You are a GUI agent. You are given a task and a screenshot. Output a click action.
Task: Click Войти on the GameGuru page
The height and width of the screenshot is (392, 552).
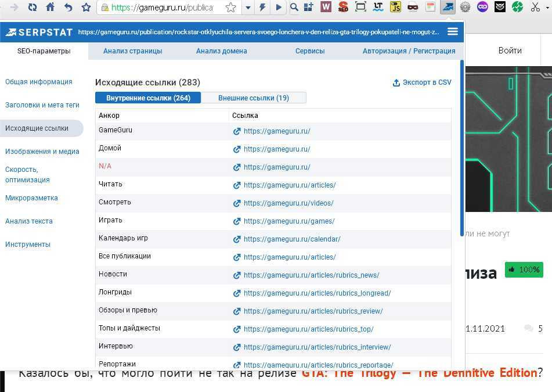coord(510,51)
